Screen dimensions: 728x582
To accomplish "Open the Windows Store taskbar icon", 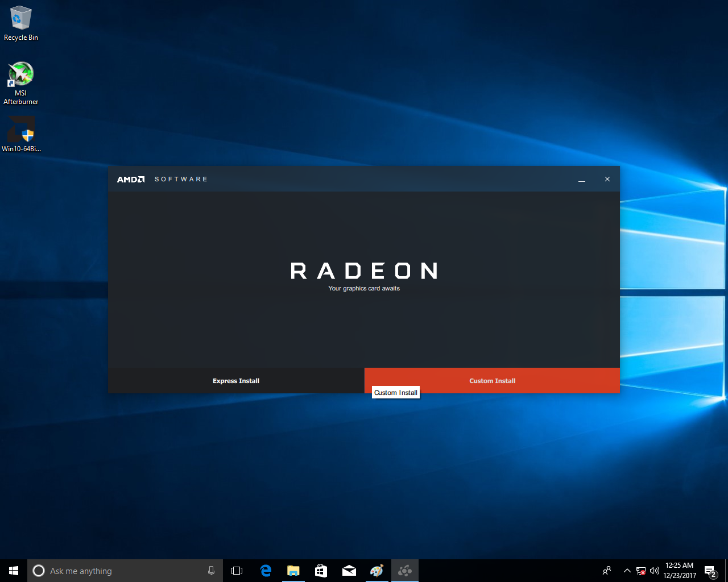I will 321,571.
